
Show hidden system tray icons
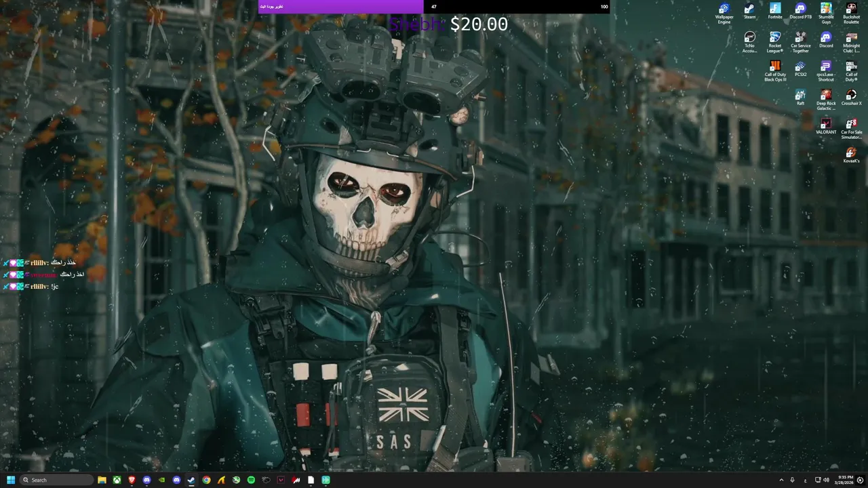[x=781, y=480]
